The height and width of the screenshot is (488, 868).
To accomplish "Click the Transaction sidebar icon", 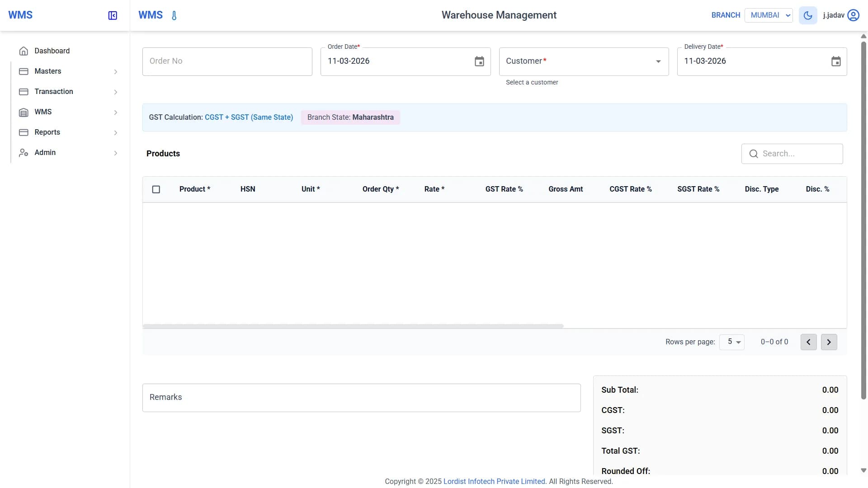I will coord(24,92).
